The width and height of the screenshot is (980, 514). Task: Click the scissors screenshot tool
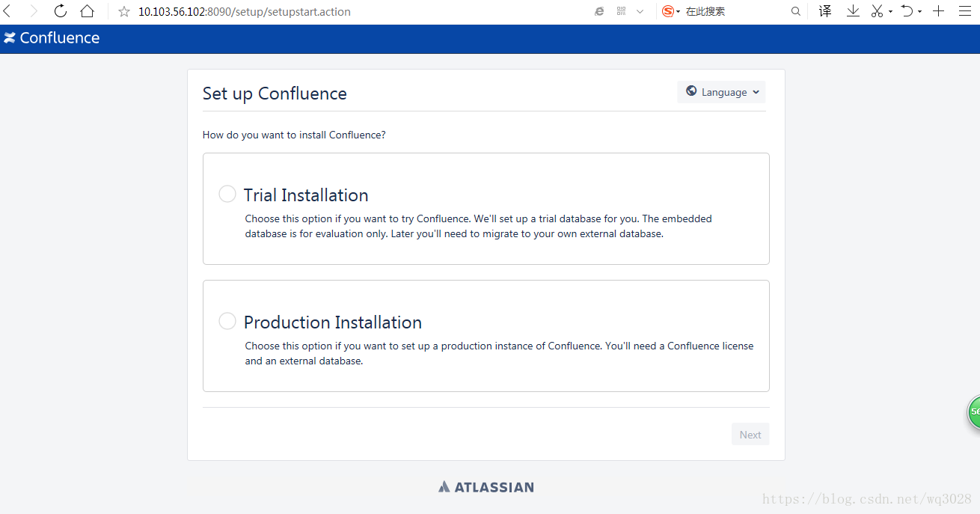coord(878,11)
